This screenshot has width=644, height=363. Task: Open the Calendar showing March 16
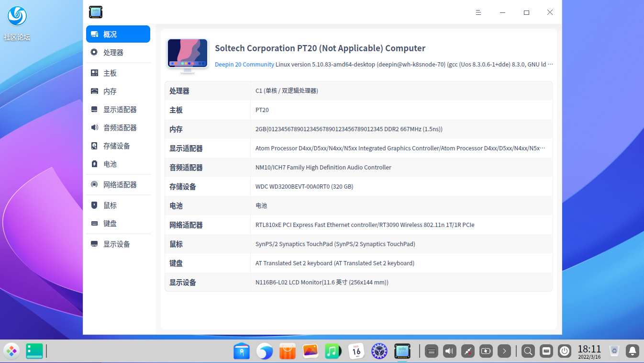[x=356, y=351]
